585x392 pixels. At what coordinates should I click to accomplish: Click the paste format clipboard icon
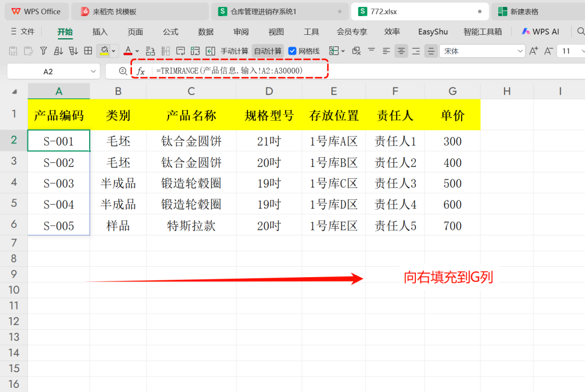pyautogui.click(x=29, y=51)
